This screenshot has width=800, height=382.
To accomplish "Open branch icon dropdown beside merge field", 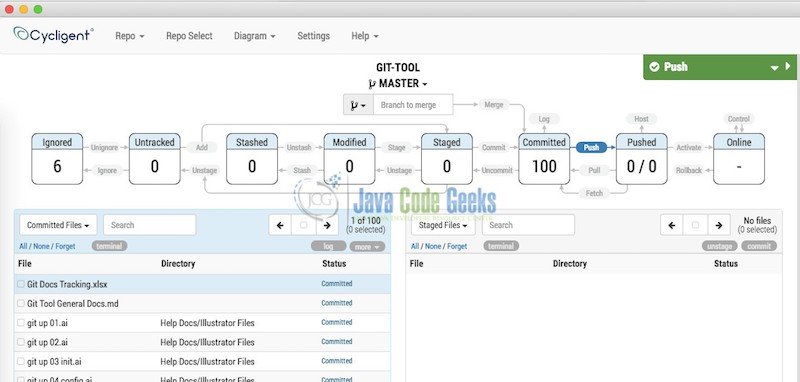I will click(x=358, y=105).
